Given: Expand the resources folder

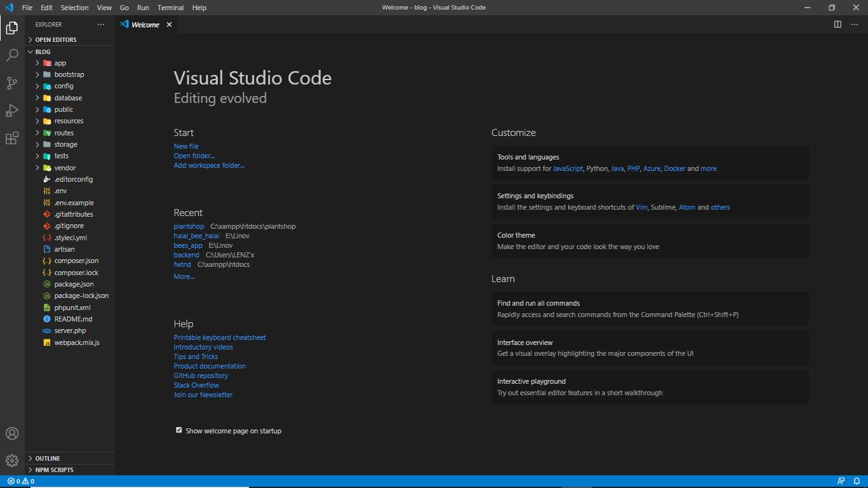Looking at the screenshot, I should coord(69,121).
